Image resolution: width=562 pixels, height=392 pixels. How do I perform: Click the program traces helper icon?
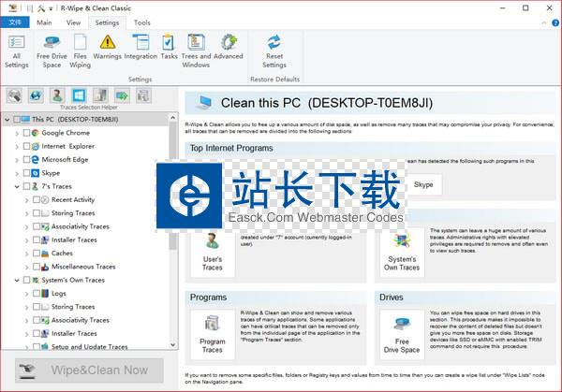pyautogui.click(x=143, y=95)
